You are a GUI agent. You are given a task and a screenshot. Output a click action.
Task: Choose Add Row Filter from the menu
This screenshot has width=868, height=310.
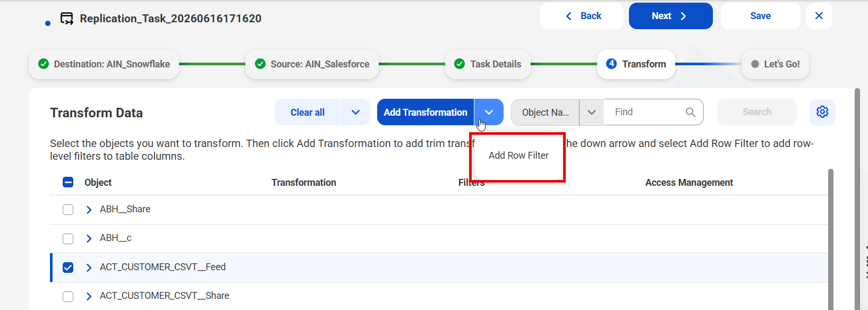(518, 156)
